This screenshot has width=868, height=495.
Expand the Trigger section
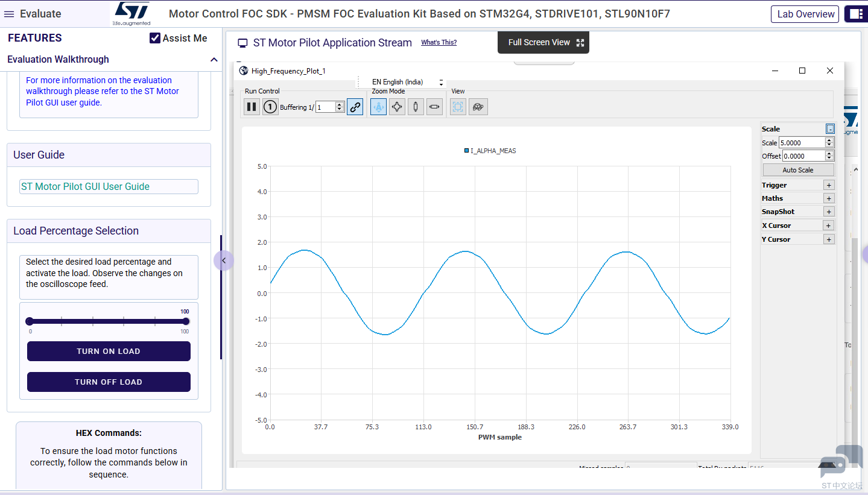pos(829,185)
